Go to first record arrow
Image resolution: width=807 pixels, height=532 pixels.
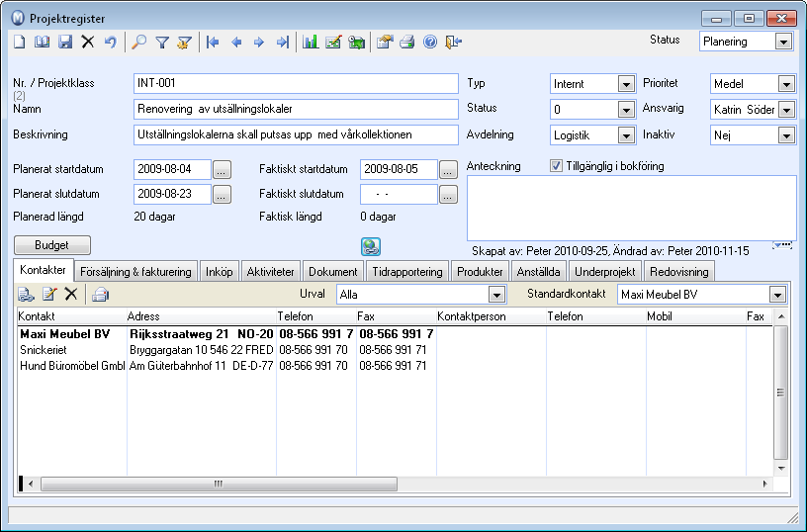click(x=213, y=42)
